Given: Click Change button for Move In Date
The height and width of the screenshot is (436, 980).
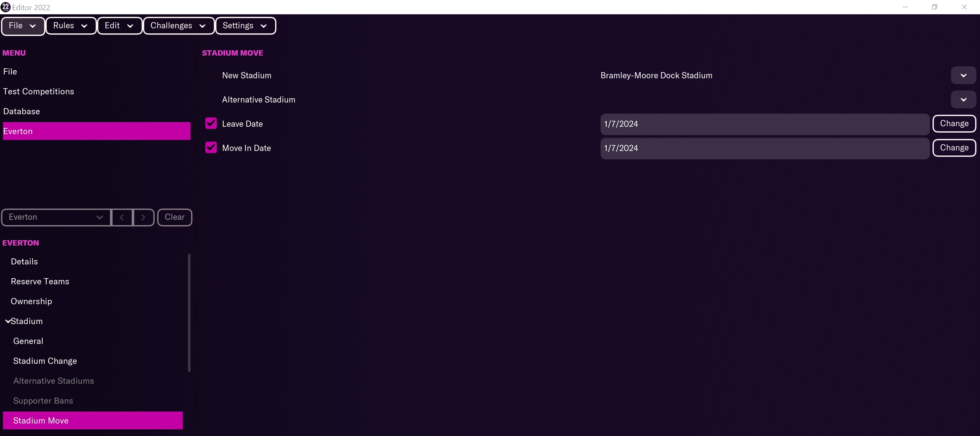Looking at the screenshot, I should pos(954,148).
